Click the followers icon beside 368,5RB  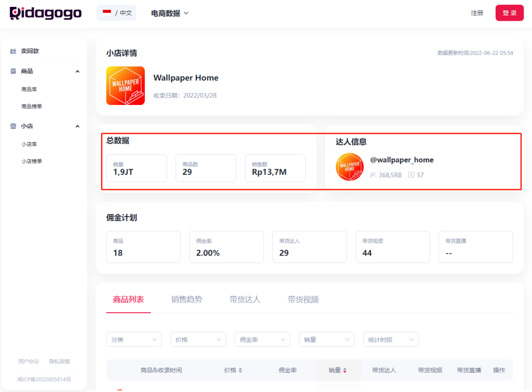click(373, 175)
